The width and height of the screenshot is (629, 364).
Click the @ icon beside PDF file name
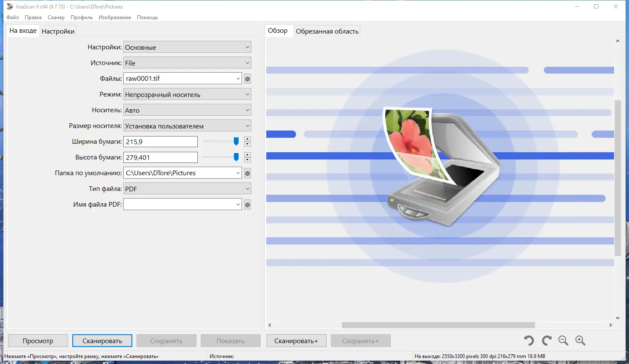tap(248, 205)
